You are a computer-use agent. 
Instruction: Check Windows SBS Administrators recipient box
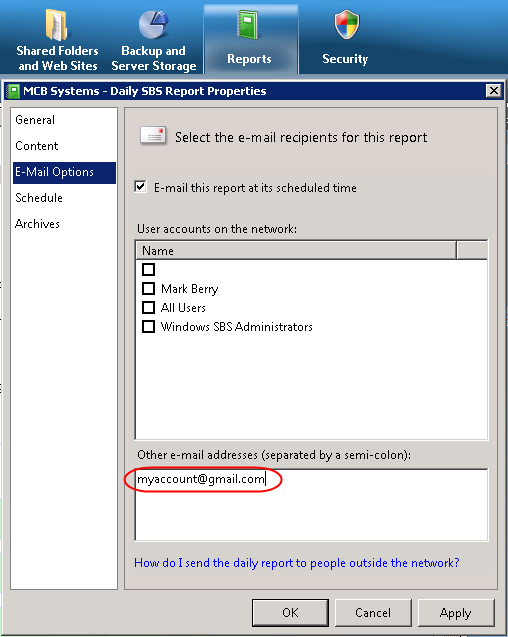tap(148, 326)
